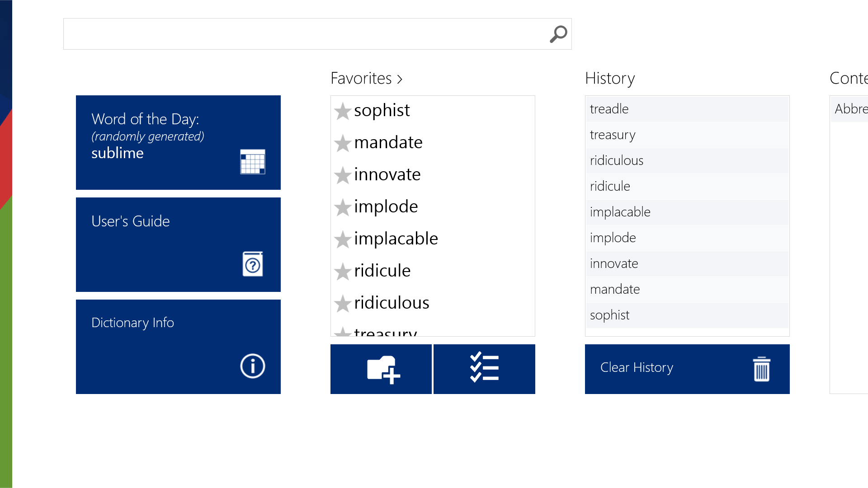The height and width of the screenshot is (488, 868).
Task: Tap the search magnifier icon
Action: coord(558,33)
